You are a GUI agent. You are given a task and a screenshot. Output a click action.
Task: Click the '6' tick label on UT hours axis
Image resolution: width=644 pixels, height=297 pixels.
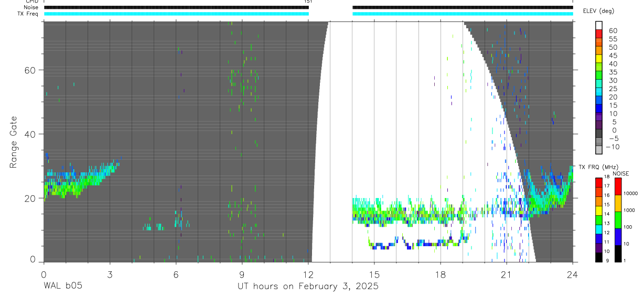tap(176, 274)
